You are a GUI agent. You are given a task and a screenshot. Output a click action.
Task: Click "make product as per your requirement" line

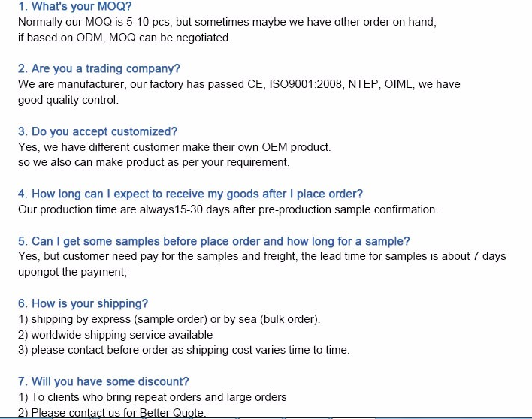pyautogui.click(x=153, y=162)
